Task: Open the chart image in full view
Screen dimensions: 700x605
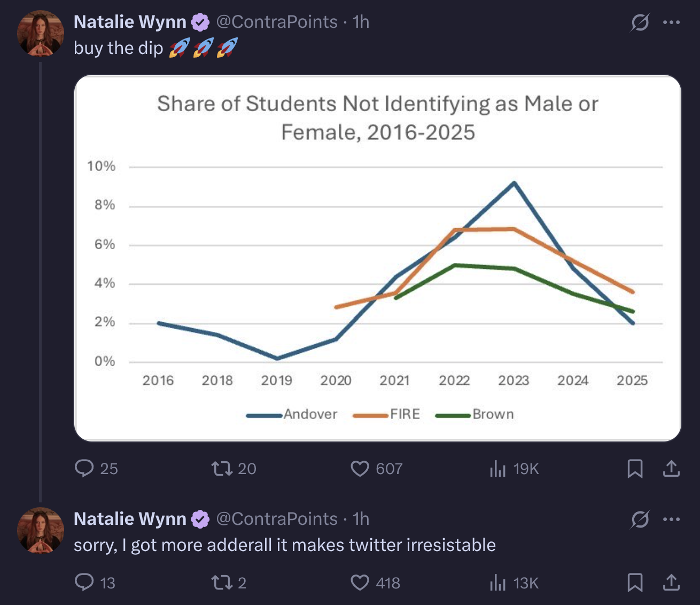Action: 378,258
